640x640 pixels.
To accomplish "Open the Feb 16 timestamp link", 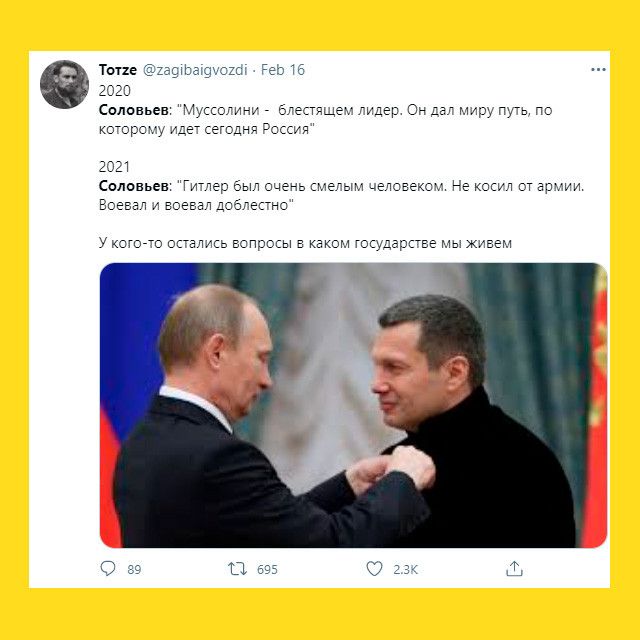I will pos(283,70).
